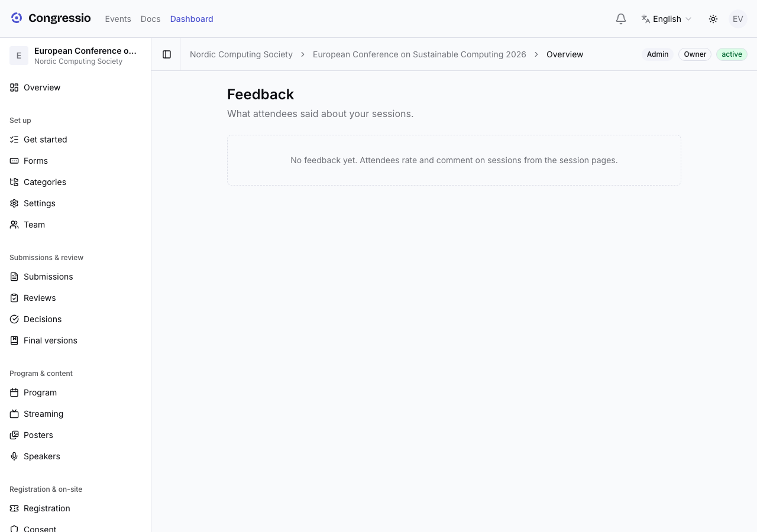This screenshot has width=757, height=532.
Task: Open Categories label in sidebar
Action: click(45, 182)
